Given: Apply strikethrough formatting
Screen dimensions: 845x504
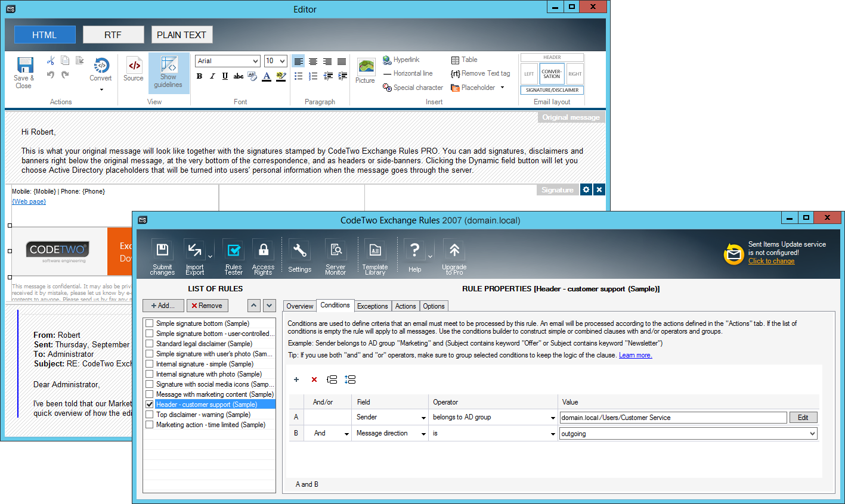Looking at the screenshot, I should tap(238, 76).
